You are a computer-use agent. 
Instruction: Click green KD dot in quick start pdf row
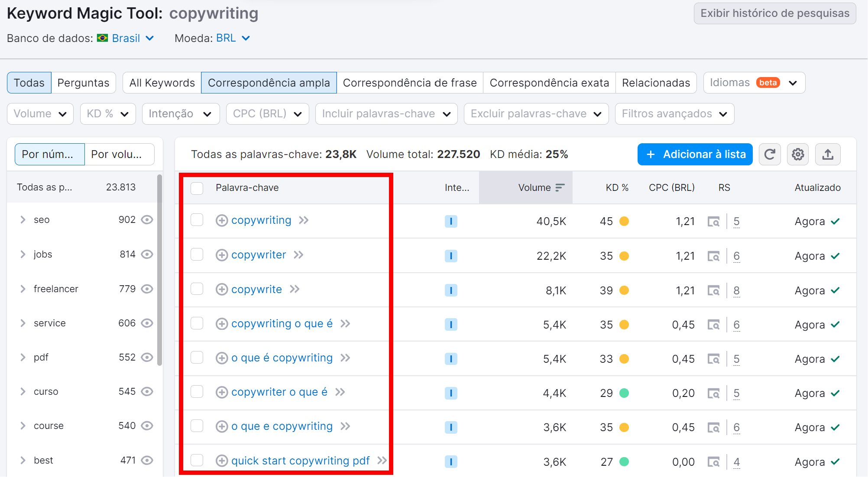tap(624, 462)
